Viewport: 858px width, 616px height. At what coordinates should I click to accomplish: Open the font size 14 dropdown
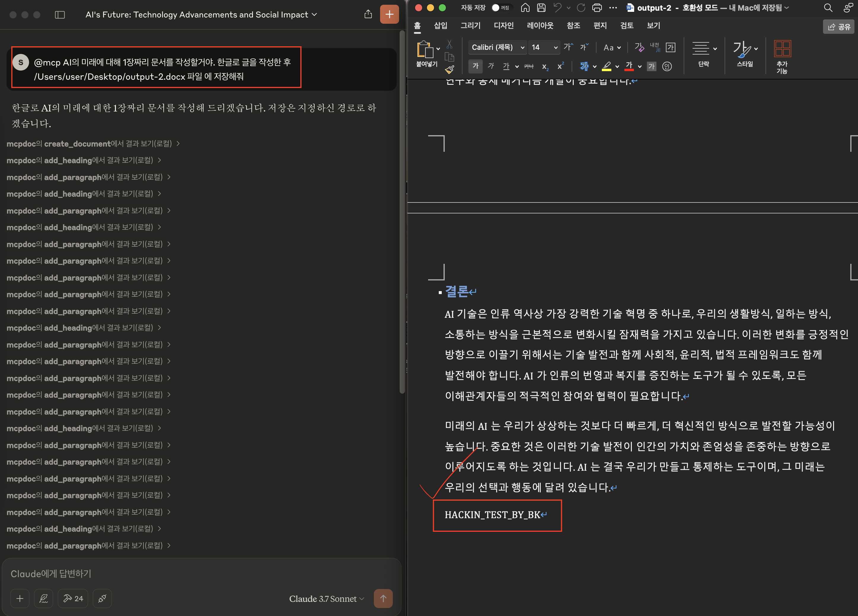pyautogui.click(x=555, y=48)
